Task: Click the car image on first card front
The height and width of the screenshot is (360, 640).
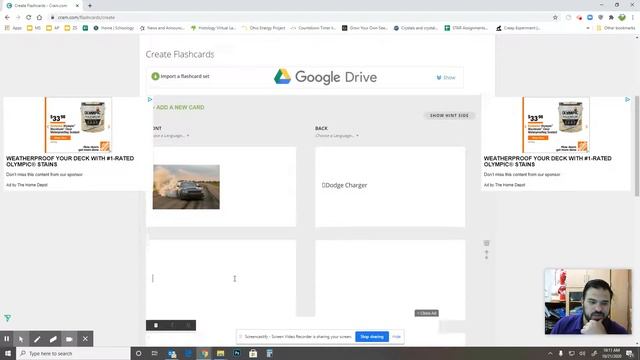Action: click(x=186, y=187)
